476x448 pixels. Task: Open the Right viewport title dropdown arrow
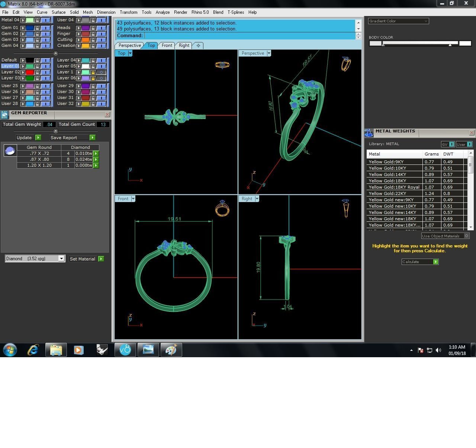pyautogui.click(x=257, y=199)
